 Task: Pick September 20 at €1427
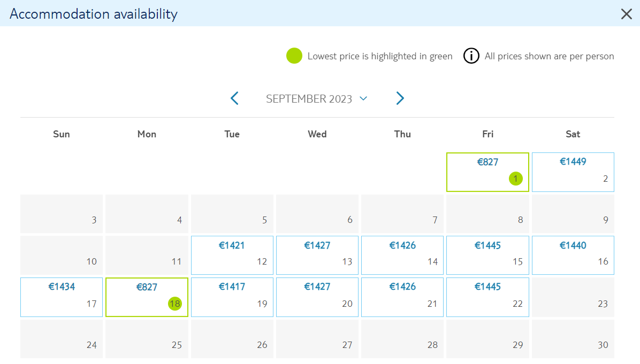pos(317,297)
